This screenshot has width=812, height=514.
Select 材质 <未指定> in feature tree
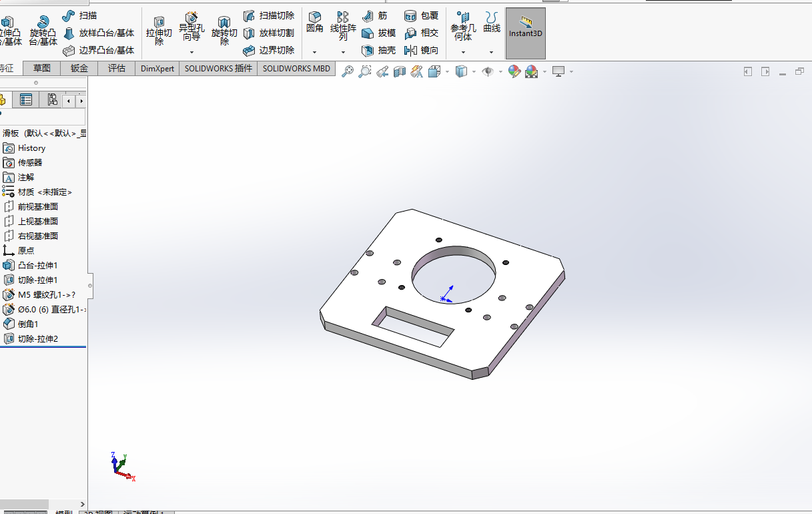pos(37,192)
